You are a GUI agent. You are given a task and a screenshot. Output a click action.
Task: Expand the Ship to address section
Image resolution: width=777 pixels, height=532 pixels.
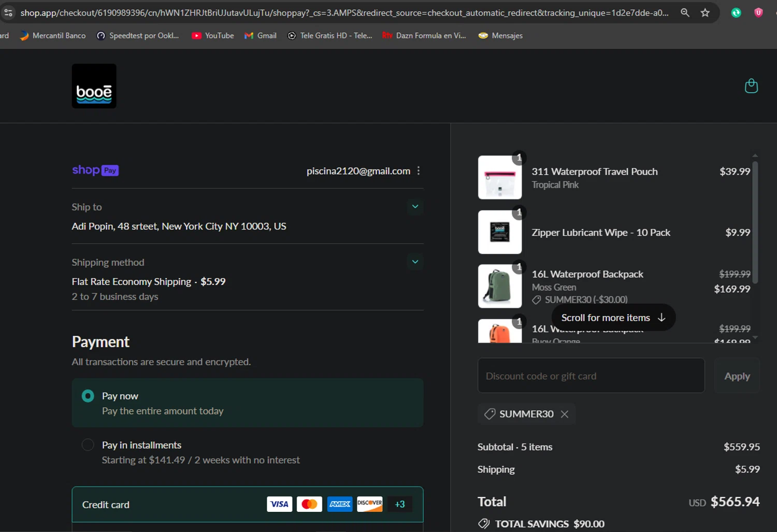click(x=415, y=206)
